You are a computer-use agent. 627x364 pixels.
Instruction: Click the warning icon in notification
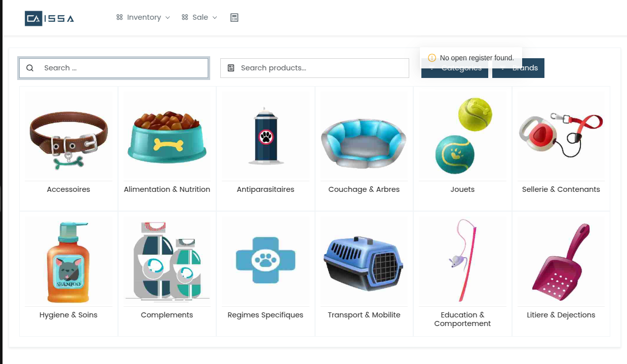[x=432, y=58]
